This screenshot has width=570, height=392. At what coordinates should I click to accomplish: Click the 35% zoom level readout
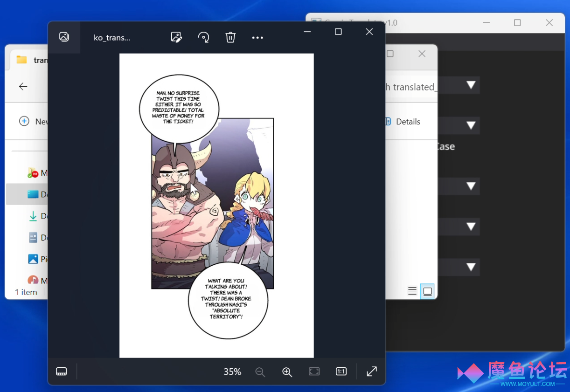point(232,371)
